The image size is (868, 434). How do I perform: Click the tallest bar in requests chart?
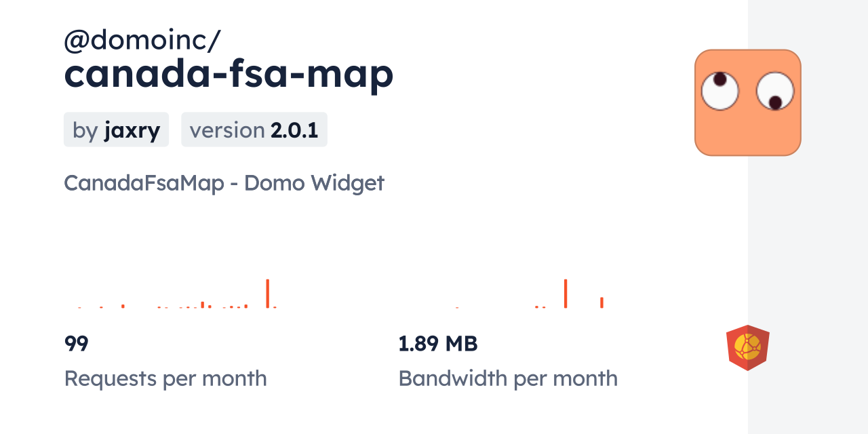pyautogui.click(x=268, y=293)
